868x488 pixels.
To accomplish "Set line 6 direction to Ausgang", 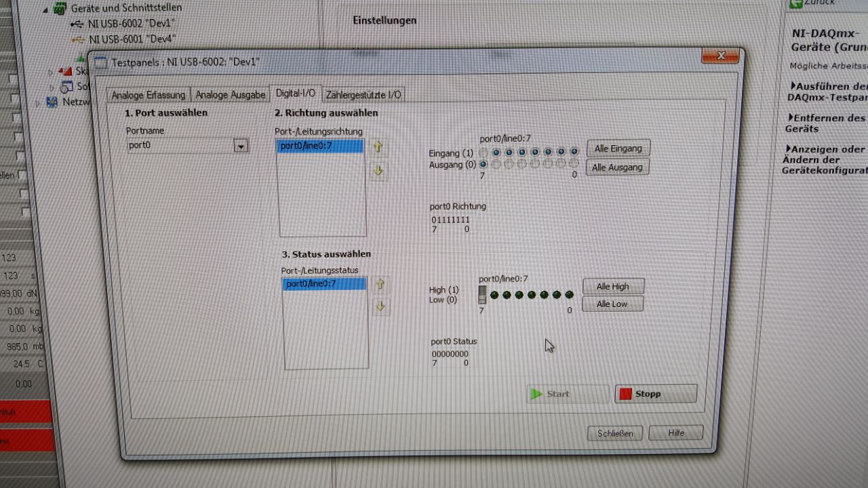I will [x=496, y=164].
